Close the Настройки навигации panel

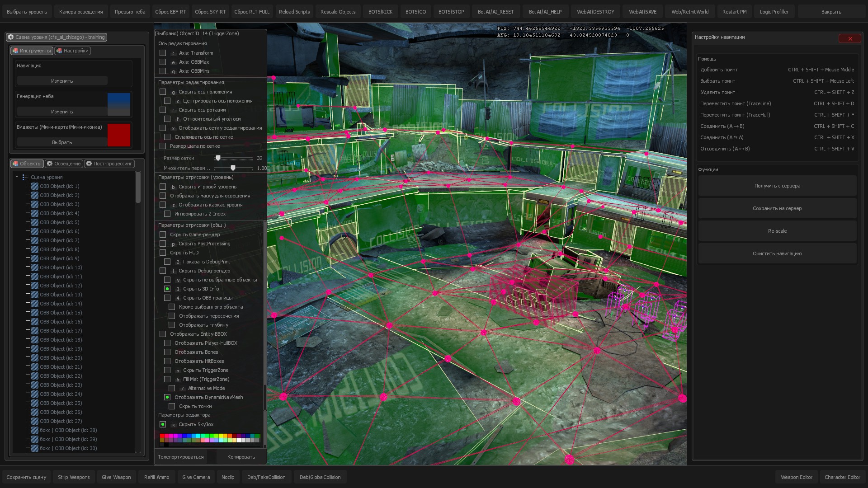[x=850, y=38]
